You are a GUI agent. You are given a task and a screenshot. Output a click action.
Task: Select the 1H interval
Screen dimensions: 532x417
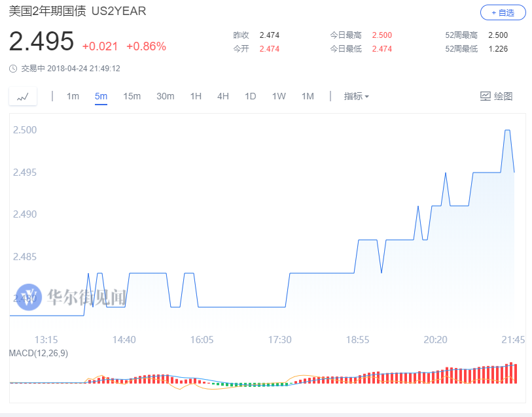[x=196, y=96]
